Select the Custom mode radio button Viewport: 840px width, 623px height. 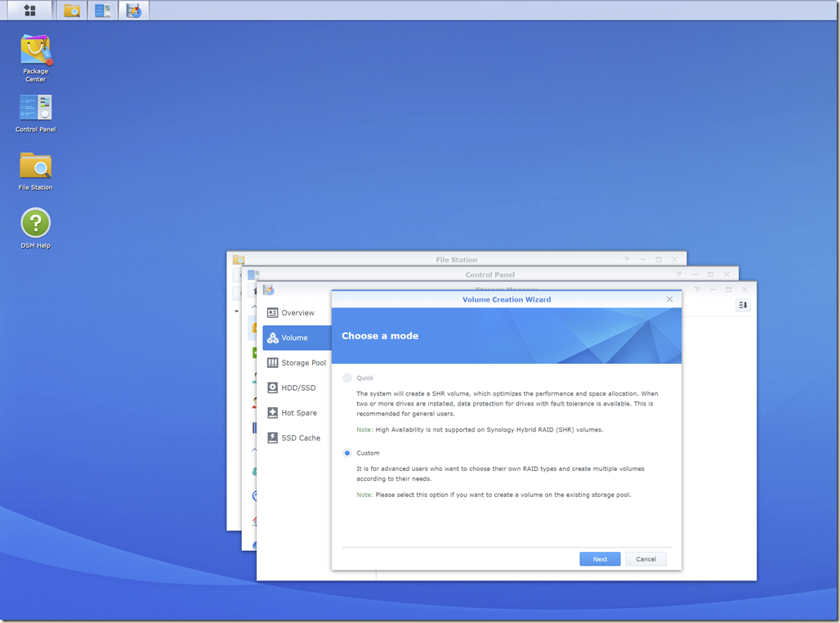point(347,453)
